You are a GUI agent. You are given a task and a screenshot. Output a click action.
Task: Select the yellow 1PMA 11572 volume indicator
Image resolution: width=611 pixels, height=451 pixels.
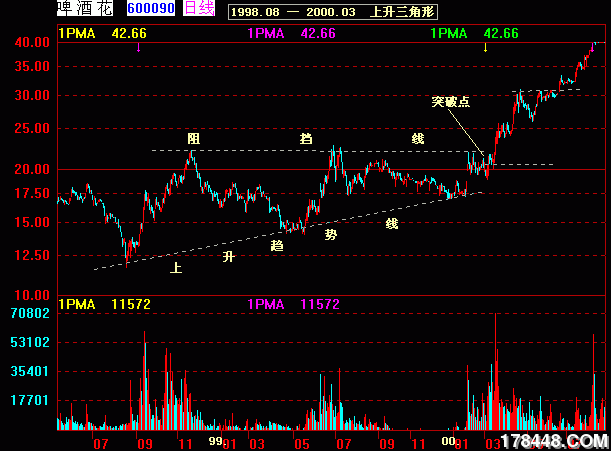pos(104,304)
